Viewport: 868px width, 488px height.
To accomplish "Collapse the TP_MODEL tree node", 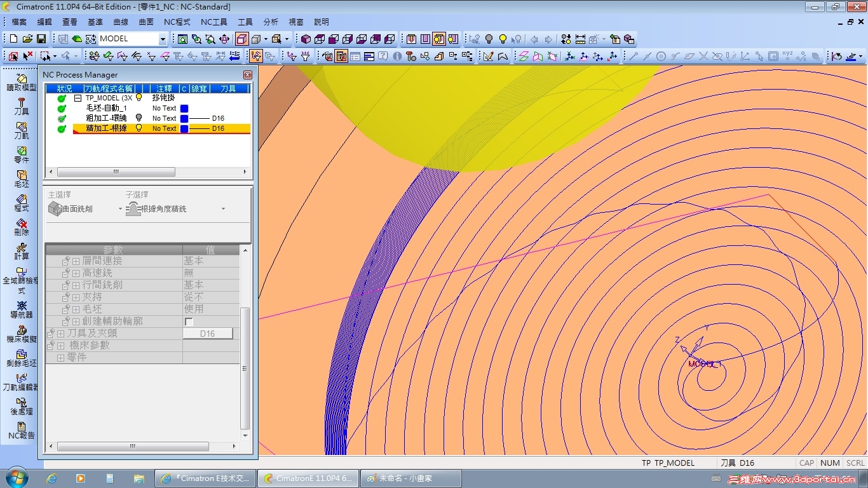I will (x=78, y=98).
